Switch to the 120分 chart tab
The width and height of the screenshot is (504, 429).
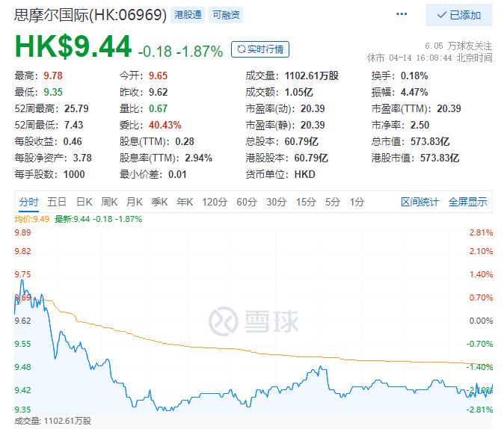[215, 202]
